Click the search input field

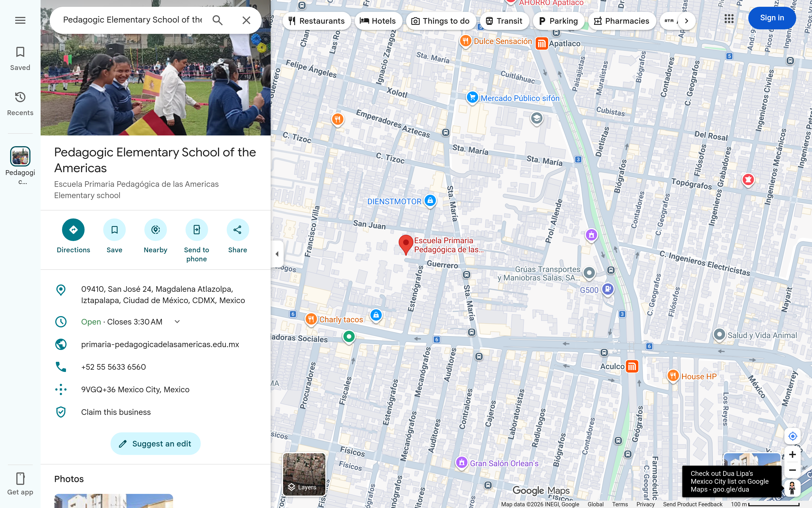tap(133, 20)
